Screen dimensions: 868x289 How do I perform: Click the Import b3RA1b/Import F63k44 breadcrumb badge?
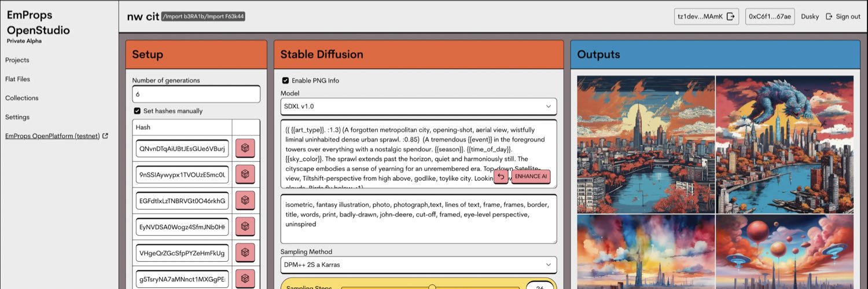point(203,17)
